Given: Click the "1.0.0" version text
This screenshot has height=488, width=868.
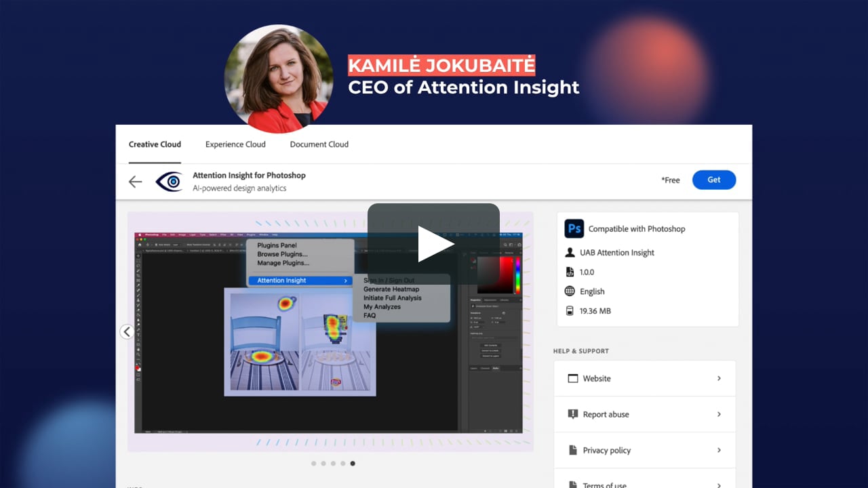Looking at the screenshot, I should pyautogui.click(x=587, y=272).
